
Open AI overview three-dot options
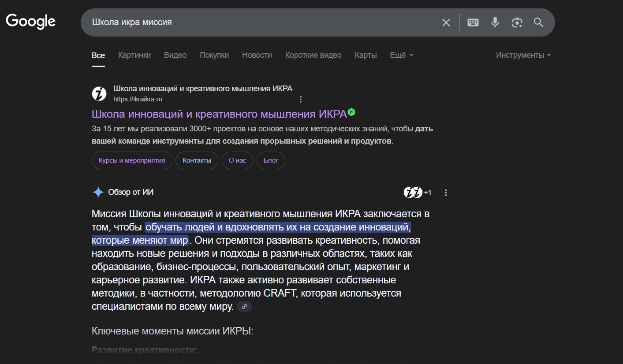click(x=446, y=193)
